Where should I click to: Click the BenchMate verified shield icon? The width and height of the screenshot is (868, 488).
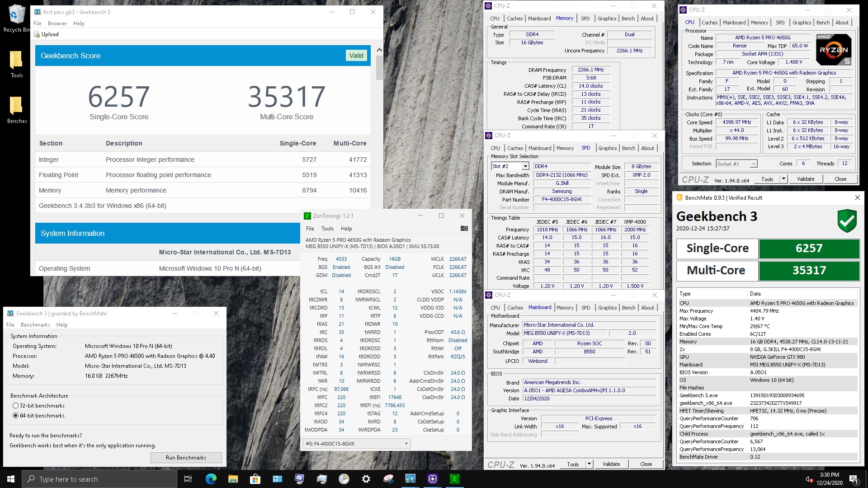tap(847, 221)
